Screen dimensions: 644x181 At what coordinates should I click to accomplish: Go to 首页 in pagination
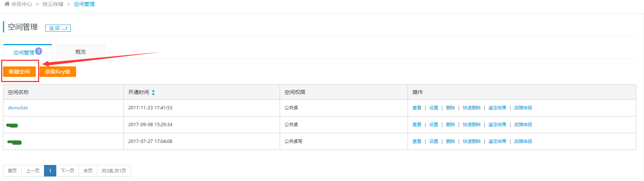(x=12, y=171)
